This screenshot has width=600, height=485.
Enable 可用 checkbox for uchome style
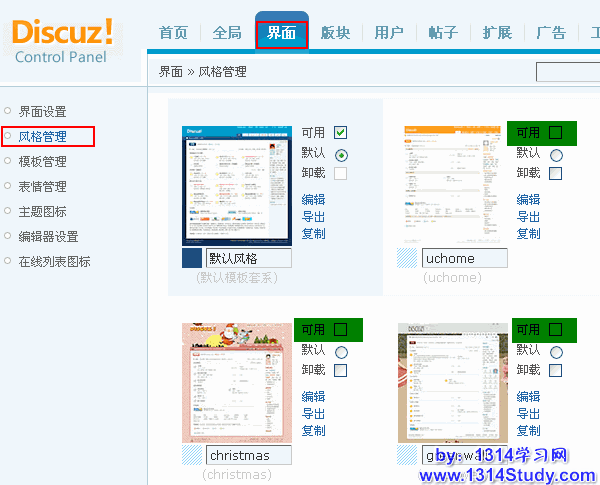pyautogui.click(x=556, y=133)
